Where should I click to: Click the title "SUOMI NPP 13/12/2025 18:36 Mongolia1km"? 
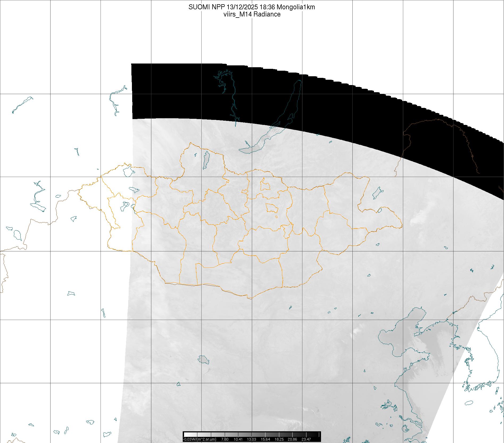tap(252, 7)
